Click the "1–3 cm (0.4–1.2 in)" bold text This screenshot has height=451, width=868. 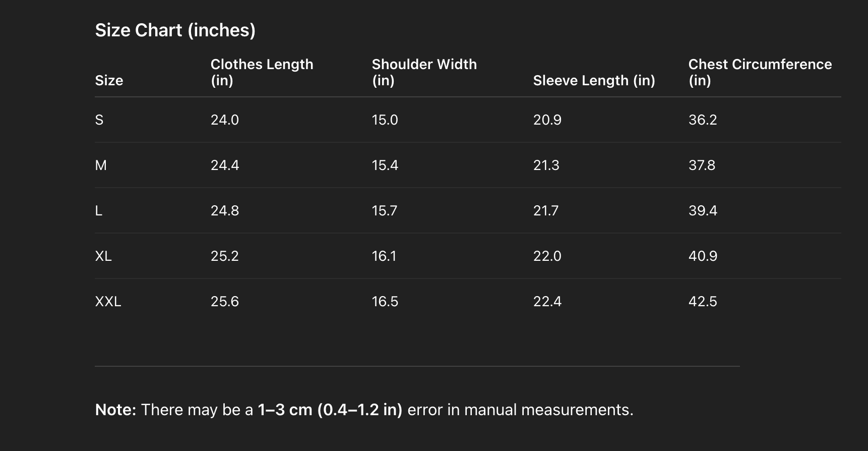click(x=330, y=410)
